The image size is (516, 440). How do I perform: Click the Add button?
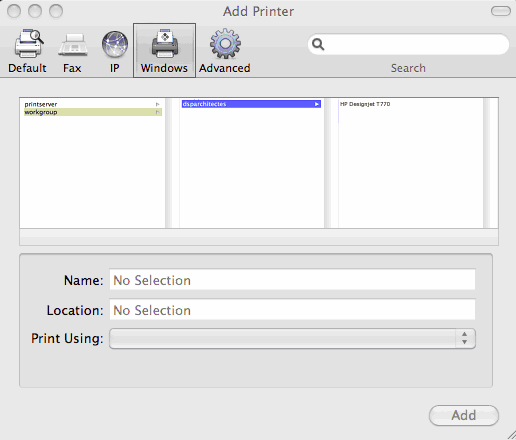pos(464,415)
